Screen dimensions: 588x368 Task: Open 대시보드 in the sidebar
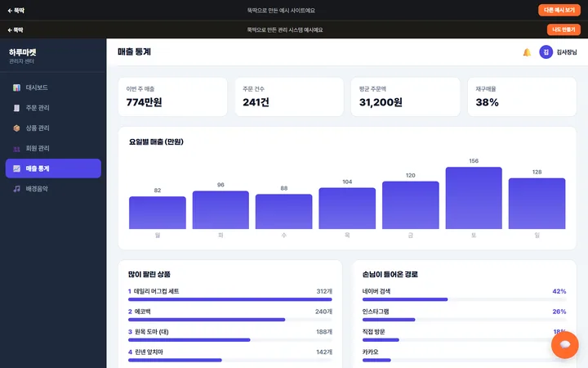pyautogui.click(x=53, y=88)
